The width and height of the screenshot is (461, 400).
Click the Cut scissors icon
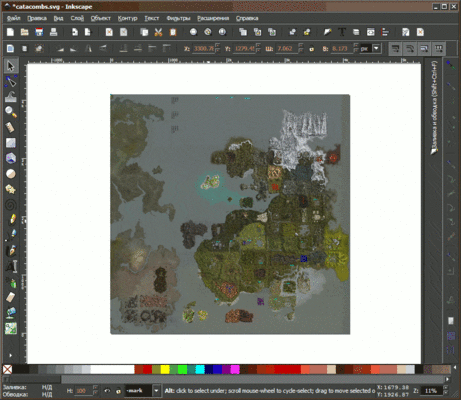[x=158, y=32]
